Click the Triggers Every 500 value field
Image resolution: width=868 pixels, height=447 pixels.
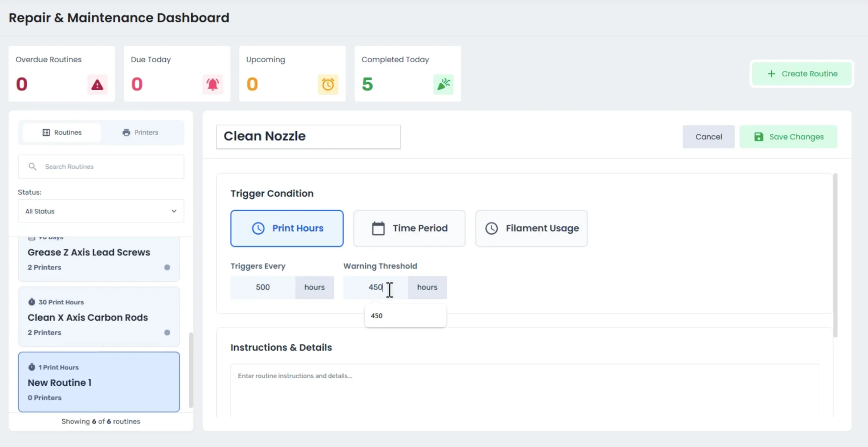coord(263,287)
